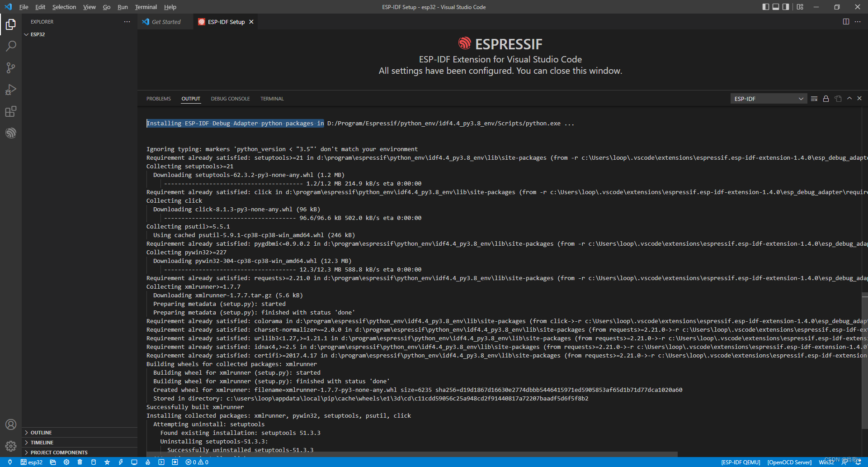This screenshot has width=868, height=467.
Task: Click the Clear Output list icon
Action: pos(814,99)
